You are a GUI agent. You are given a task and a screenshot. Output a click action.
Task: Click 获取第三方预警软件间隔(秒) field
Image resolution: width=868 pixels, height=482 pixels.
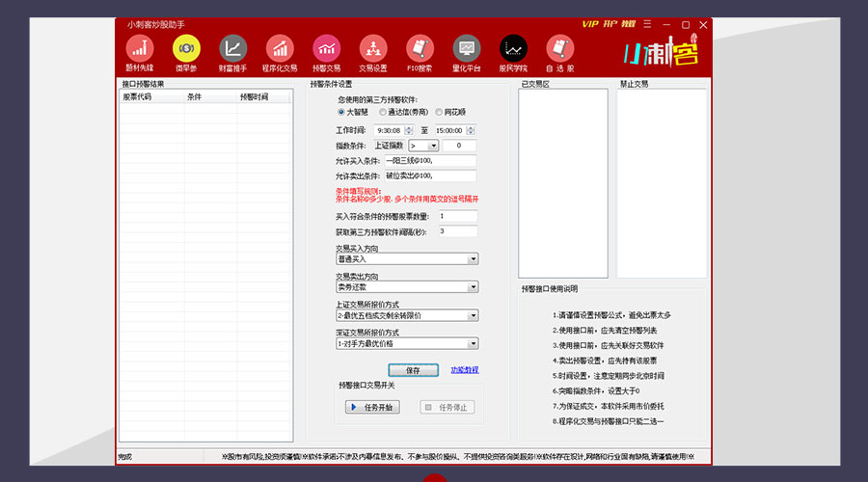(458, 231)
